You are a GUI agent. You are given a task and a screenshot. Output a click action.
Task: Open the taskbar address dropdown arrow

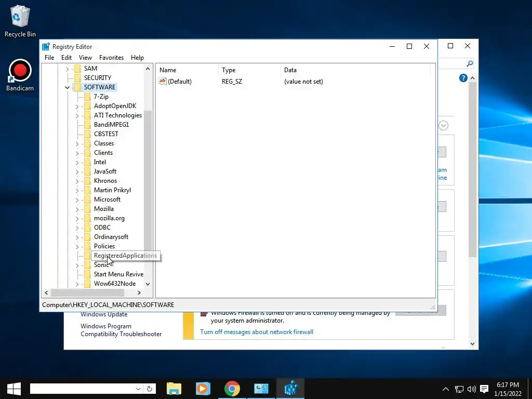click(x=138, y=389)
